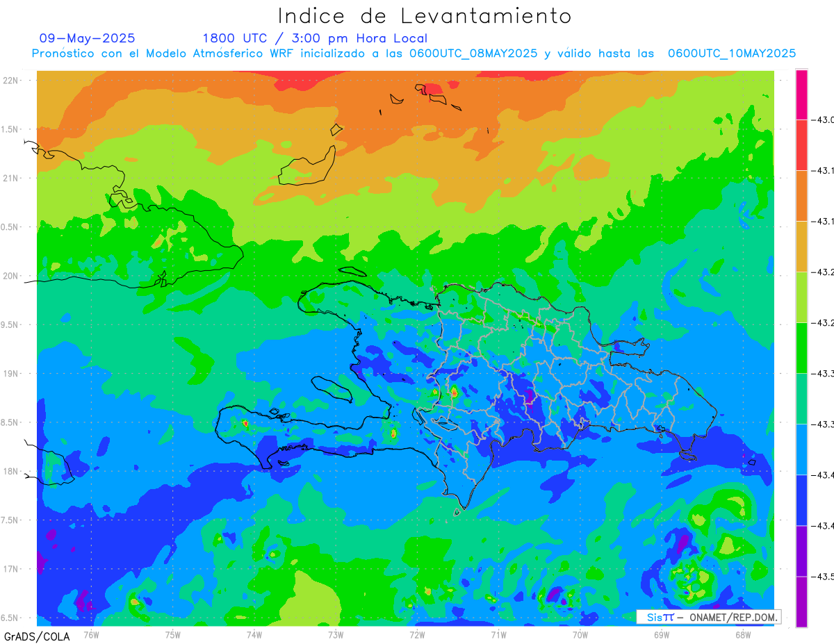The height and width of the screenshot is (644, 834).
Task: Select the "69W" longitude label
Action: tap(661, 634)
